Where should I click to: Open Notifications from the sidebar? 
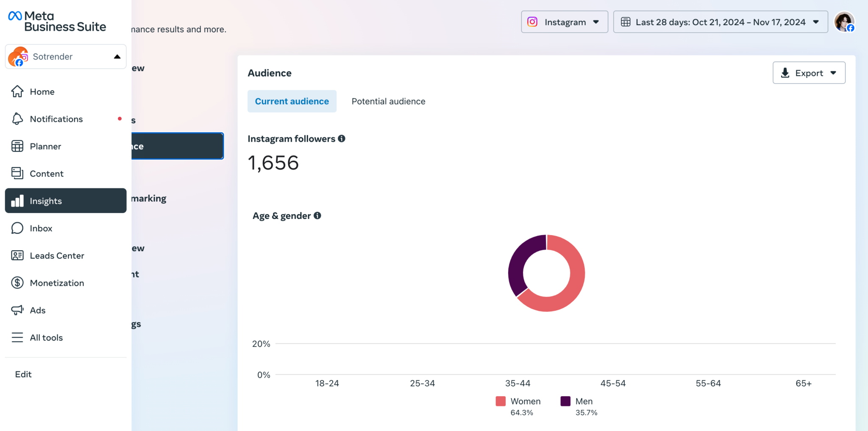click(x=56, y=119)
